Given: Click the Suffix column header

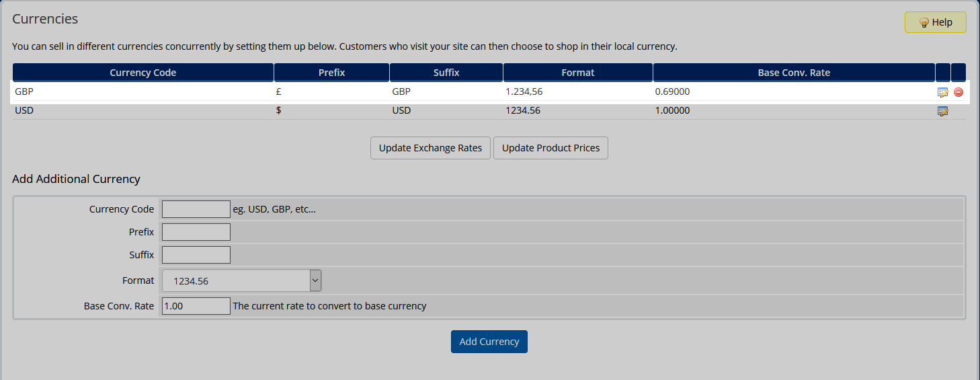Looking at the screenshot, I should click(x=446, y=73).
